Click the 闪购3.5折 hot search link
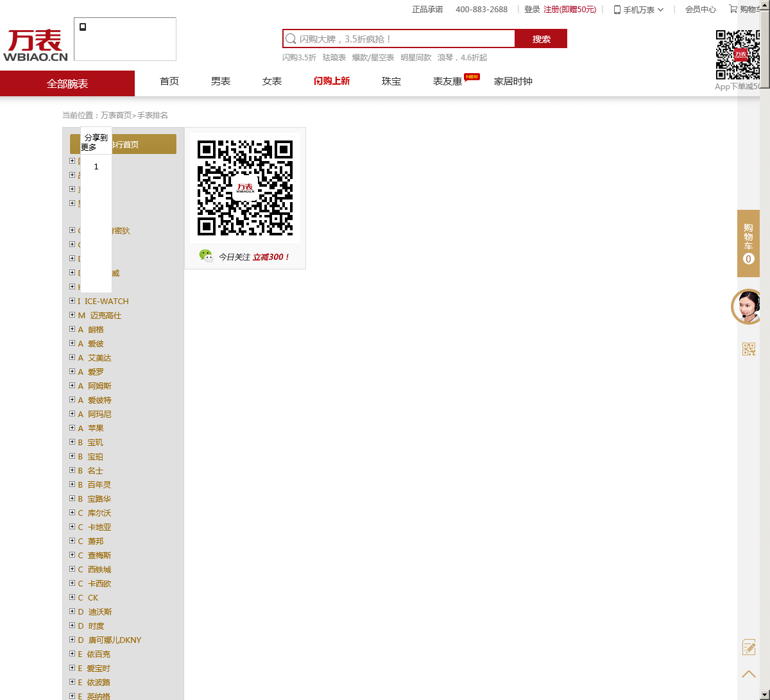Viewport: 770px width, 700px height. click(299, 57)
